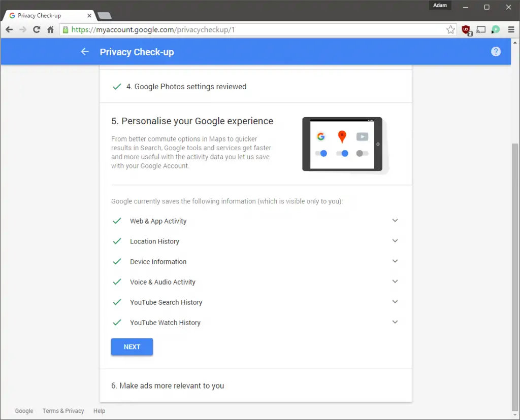Click the YouTube Watch History label

point(165,323)
